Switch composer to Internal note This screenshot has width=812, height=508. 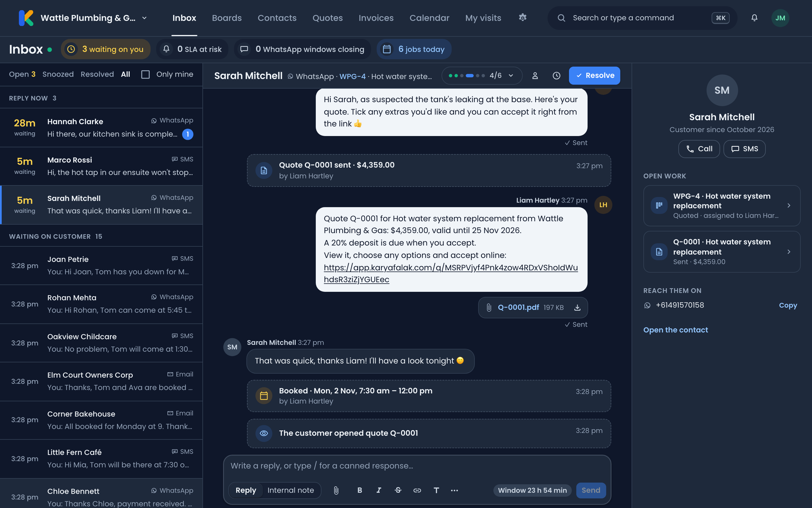coord(291,490)
